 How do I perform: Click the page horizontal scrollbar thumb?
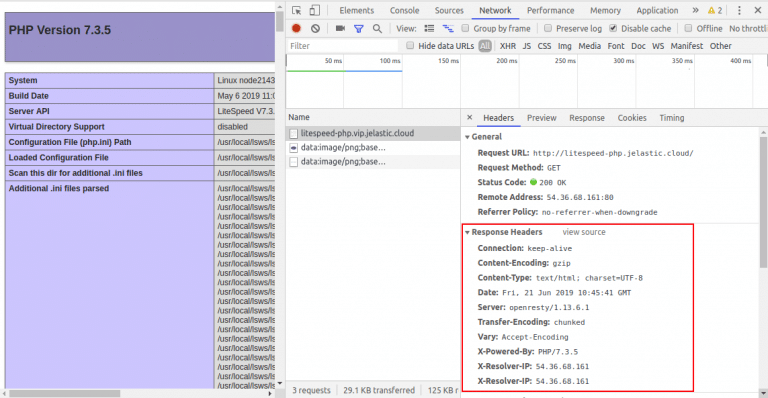(64, 394)
